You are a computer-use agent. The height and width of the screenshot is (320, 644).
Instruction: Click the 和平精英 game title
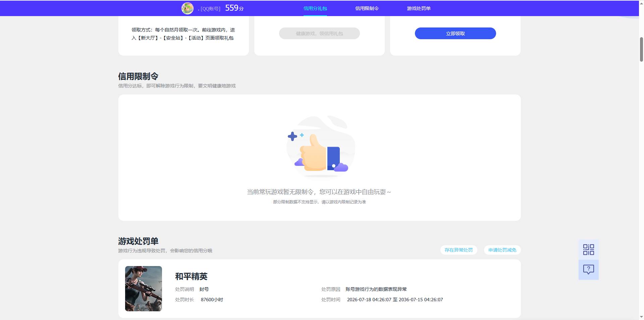(191, 276)
